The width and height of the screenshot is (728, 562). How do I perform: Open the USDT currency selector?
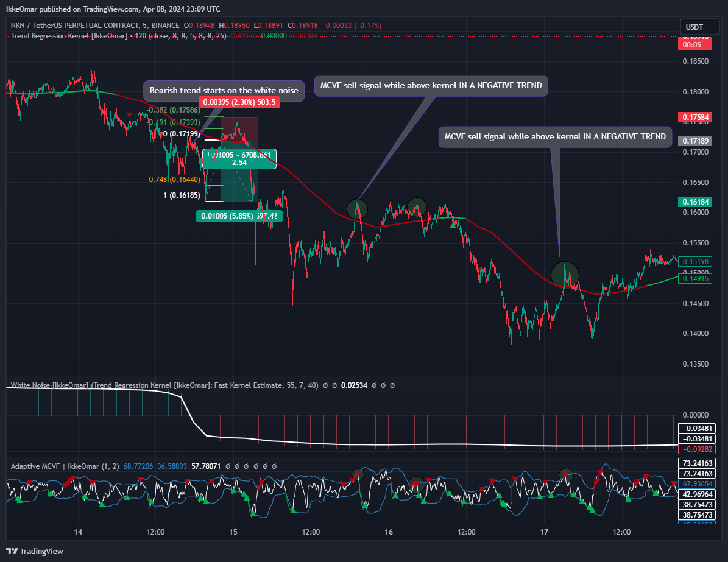point(700,27)
